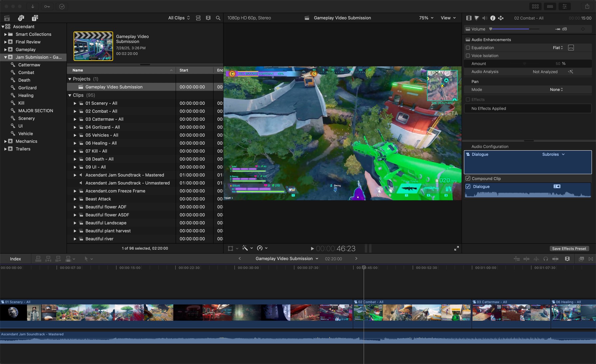
Task: Expand the Mechanics event
Action: point(5,141)
